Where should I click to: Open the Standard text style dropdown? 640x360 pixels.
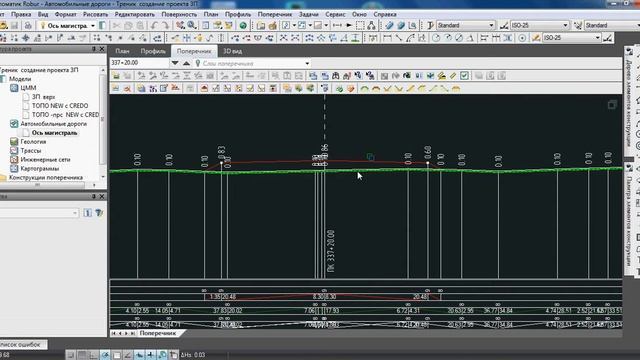point(491,25)
